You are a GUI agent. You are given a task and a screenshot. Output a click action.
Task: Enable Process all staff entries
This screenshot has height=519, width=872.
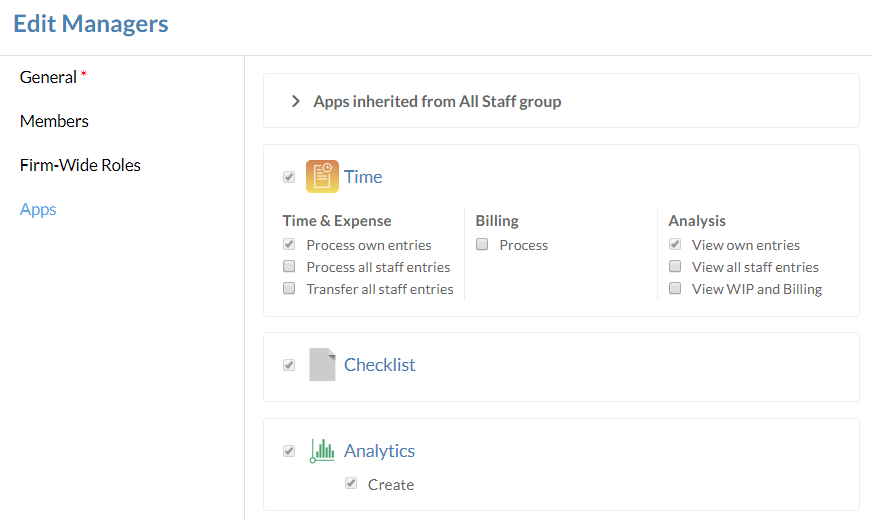point(289,267)
